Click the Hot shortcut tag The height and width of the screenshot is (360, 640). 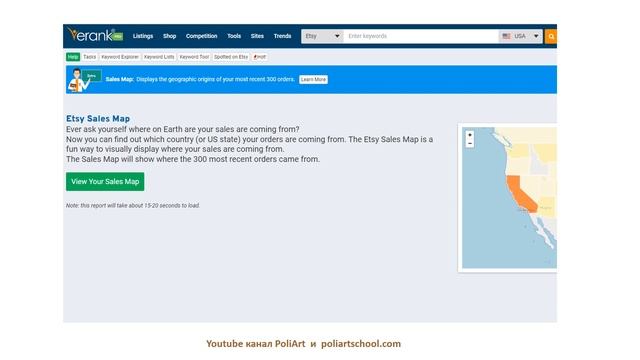[x=260, y=57]
